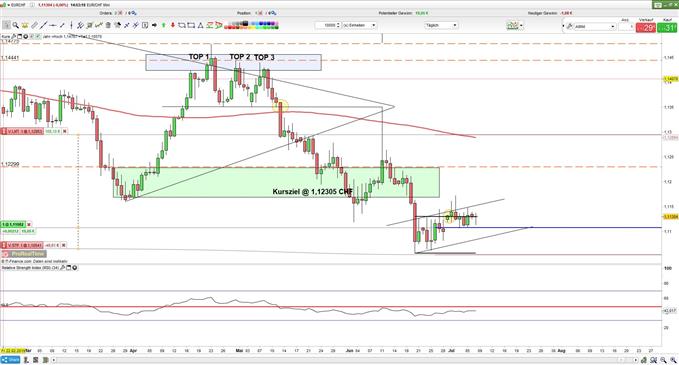Viewport: 679px width, 365px height.
Task: Click the green Kauf buy button
Action: 667,28
